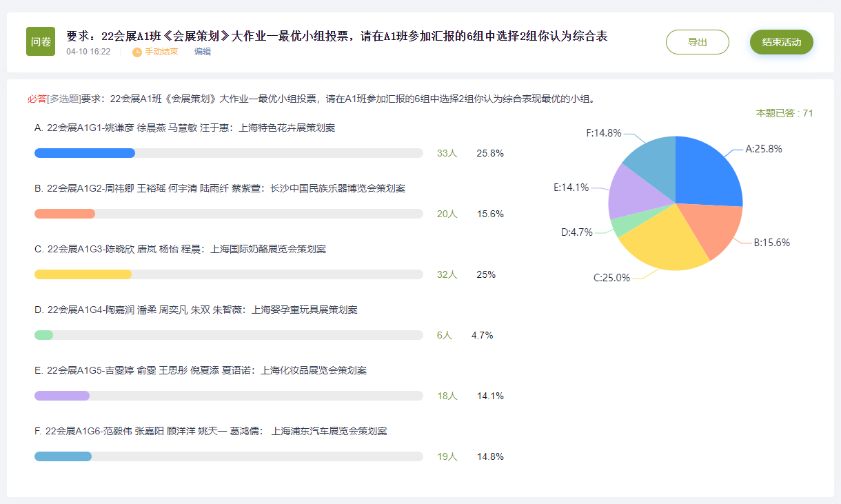Click the orange clock icon beside 手动结束

[x=137, y=52]
